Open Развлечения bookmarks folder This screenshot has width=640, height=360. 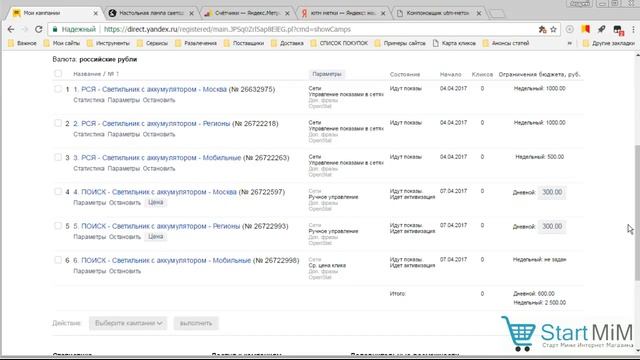(x=196, y=43)
